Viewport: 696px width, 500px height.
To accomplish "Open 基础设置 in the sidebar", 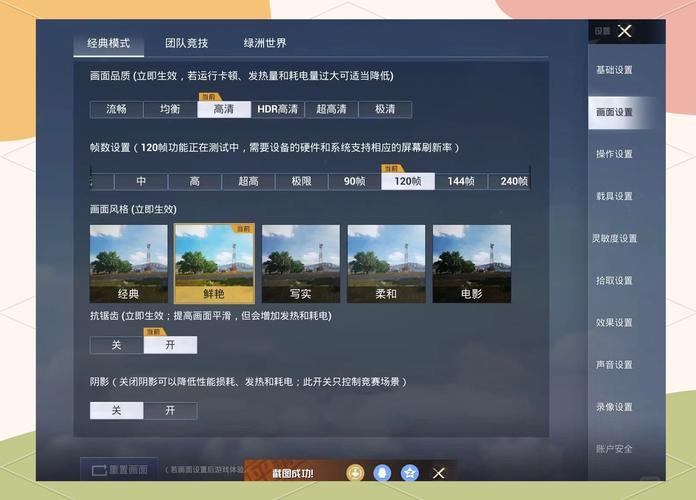I will [614, 70].
